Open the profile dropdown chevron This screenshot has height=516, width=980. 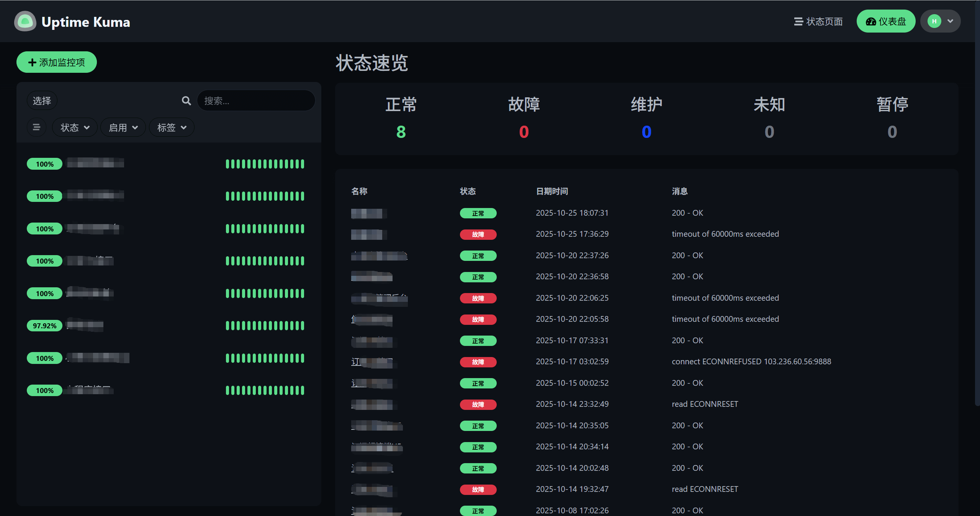950,21
